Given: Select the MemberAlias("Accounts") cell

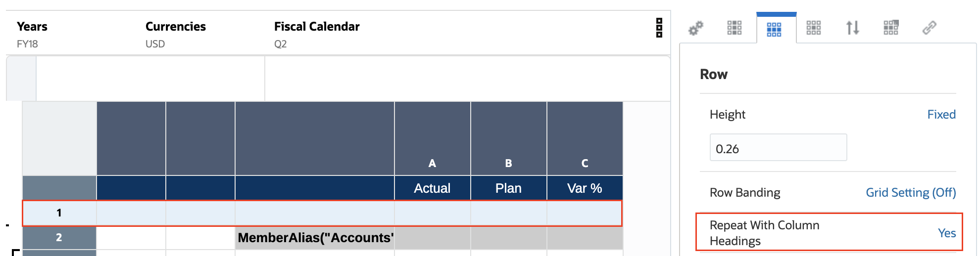Looking at the screenshot, I should click(315, 238).
